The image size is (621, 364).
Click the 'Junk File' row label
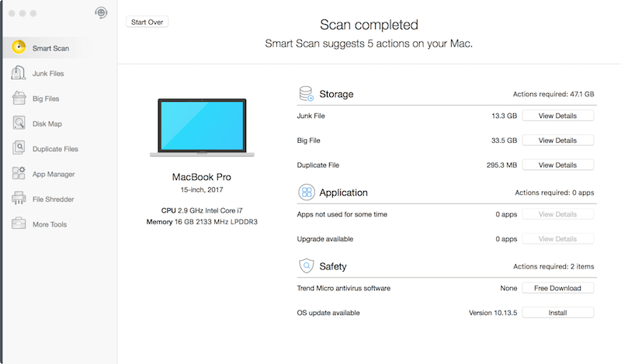click(311, 116)
